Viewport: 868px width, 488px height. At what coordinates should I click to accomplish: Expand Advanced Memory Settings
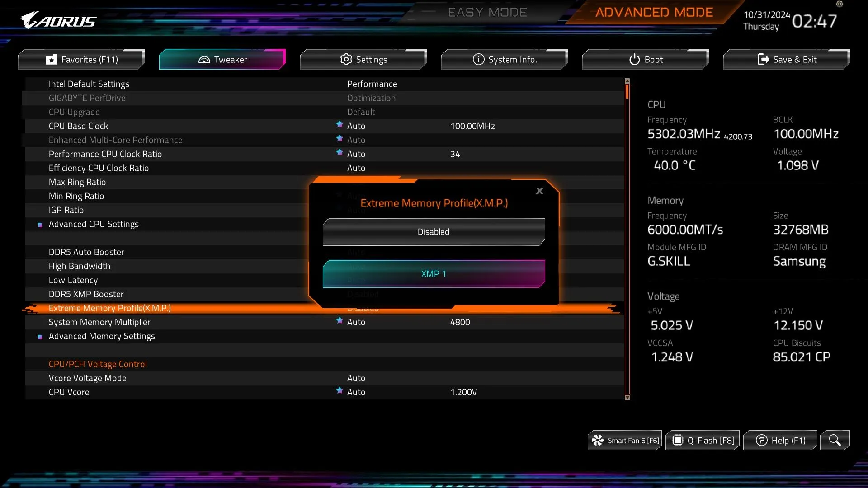point(102,336)
